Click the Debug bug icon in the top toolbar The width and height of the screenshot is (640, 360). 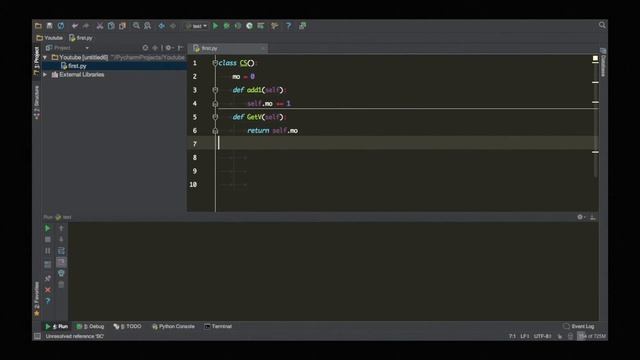tap(227, 26)
